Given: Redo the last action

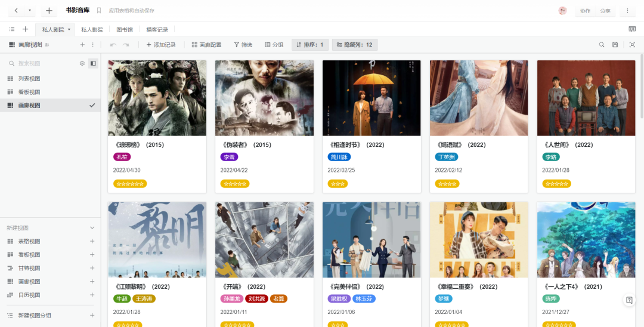Looking at the screenshot, I should tap(126, 45).
